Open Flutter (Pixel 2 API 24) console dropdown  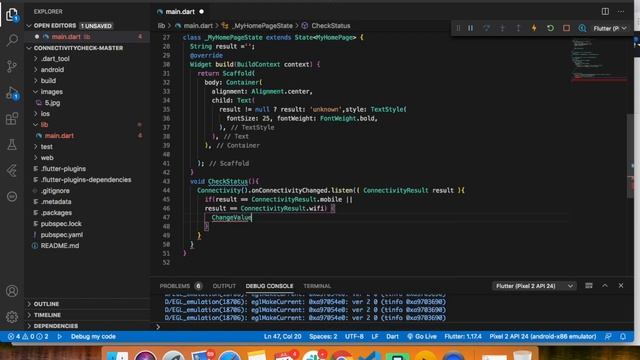tap(534, 286)
